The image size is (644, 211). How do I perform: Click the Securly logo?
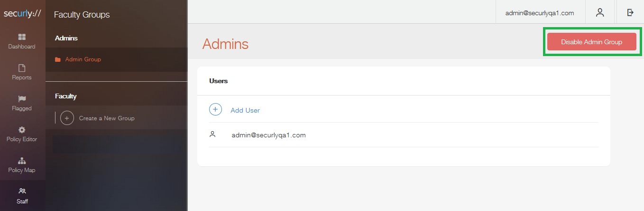(22, 14)
